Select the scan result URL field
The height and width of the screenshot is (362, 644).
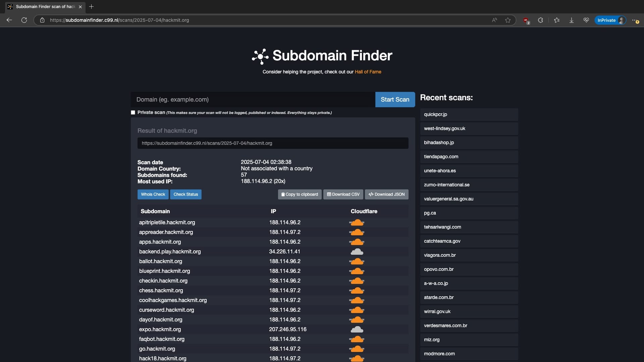coord(273,143)
